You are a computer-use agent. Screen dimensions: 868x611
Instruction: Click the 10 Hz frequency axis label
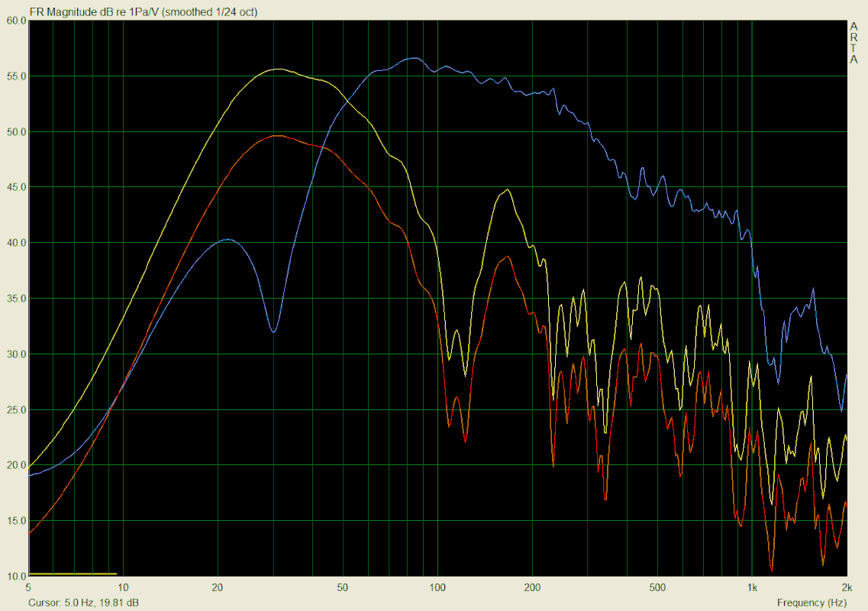click(123, 587)
